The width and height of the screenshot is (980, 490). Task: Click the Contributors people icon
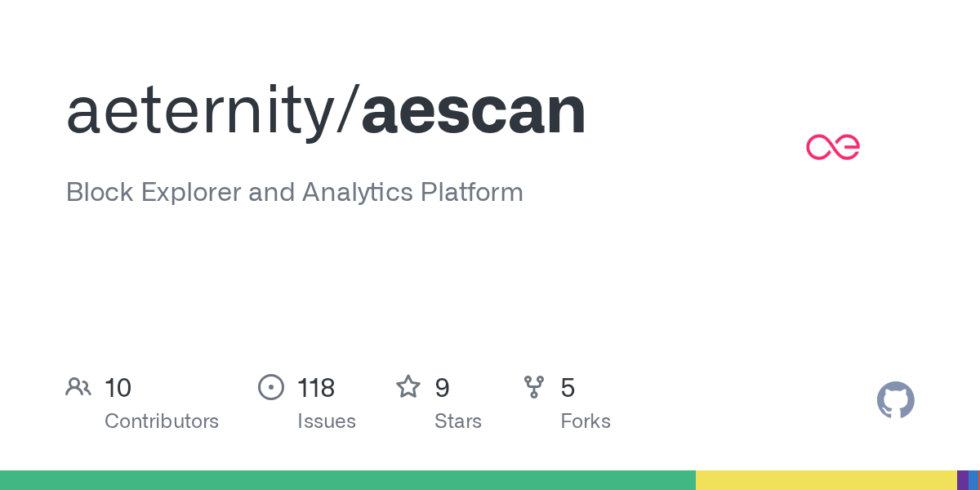click(78, 387)
